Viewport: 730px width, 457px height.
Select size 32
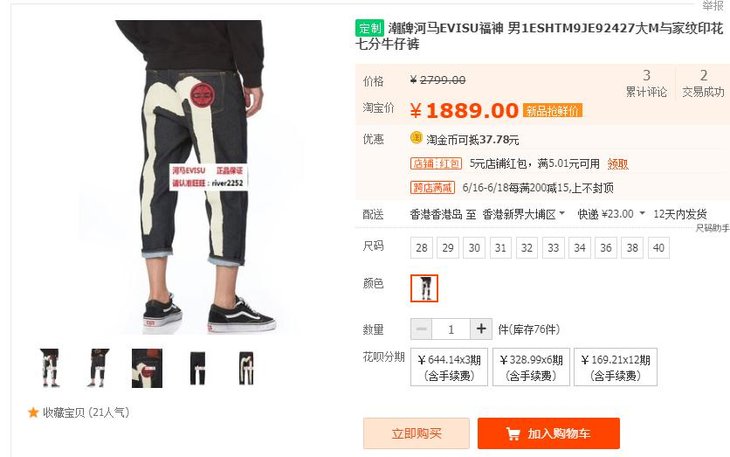click(x=527, y=248)
